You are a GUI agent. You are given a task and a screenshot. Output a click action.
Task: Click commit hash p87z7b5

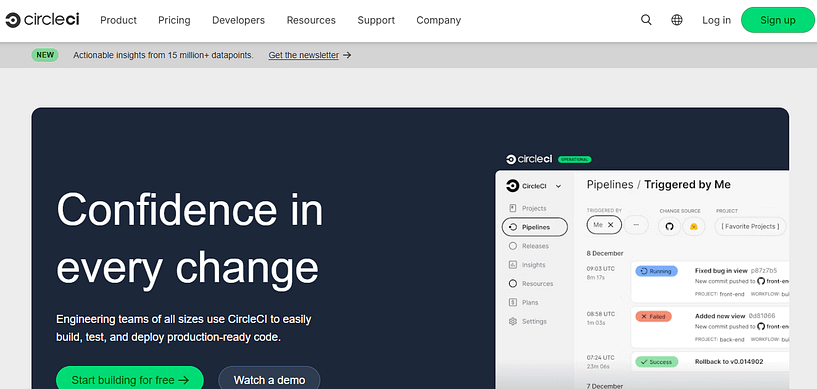pos(764,271)
